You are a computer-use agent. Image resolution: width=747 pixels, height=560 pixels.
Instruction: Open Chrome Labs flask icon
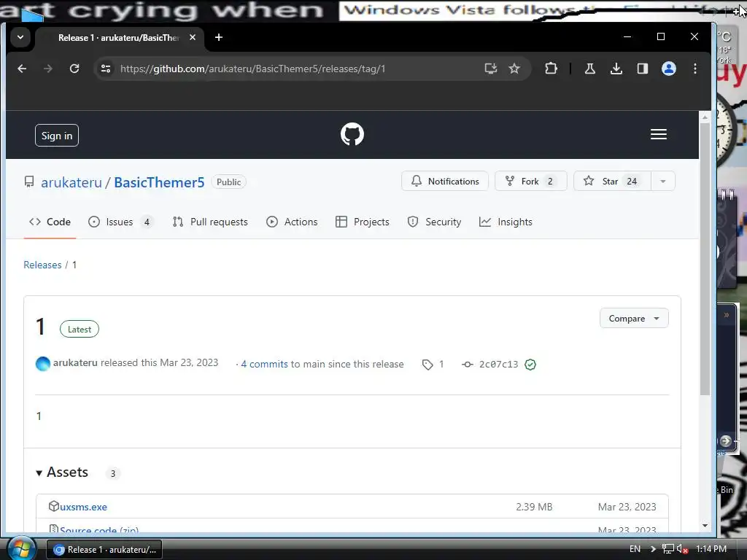[x=589, y=69]
